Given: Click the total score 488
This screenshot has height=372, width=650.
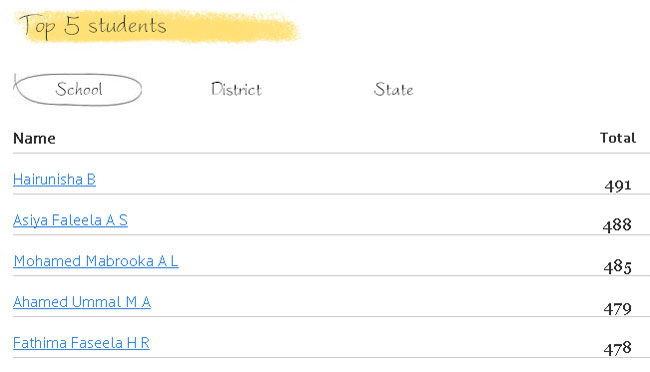Looking at the screenshot, I should pos(617,225).
